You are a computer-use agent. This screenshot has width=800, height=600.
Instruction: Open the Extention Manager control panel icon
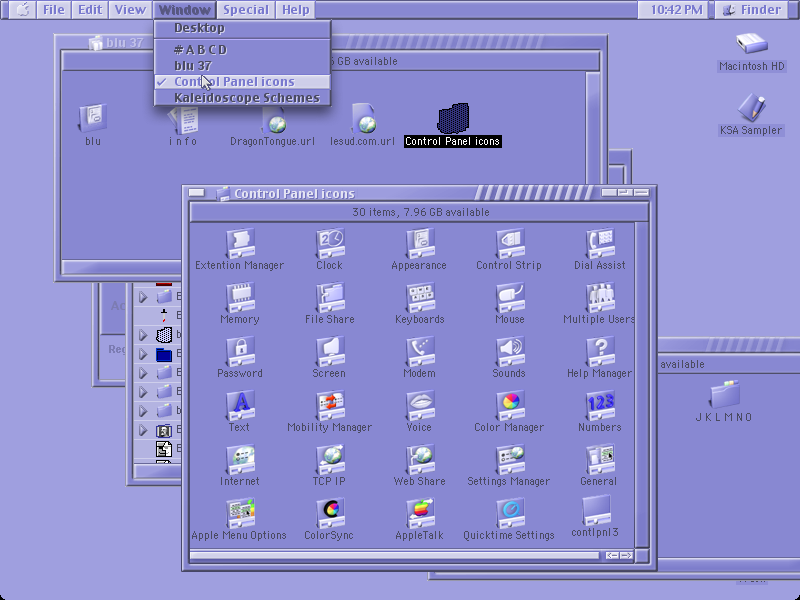point(240,243)
